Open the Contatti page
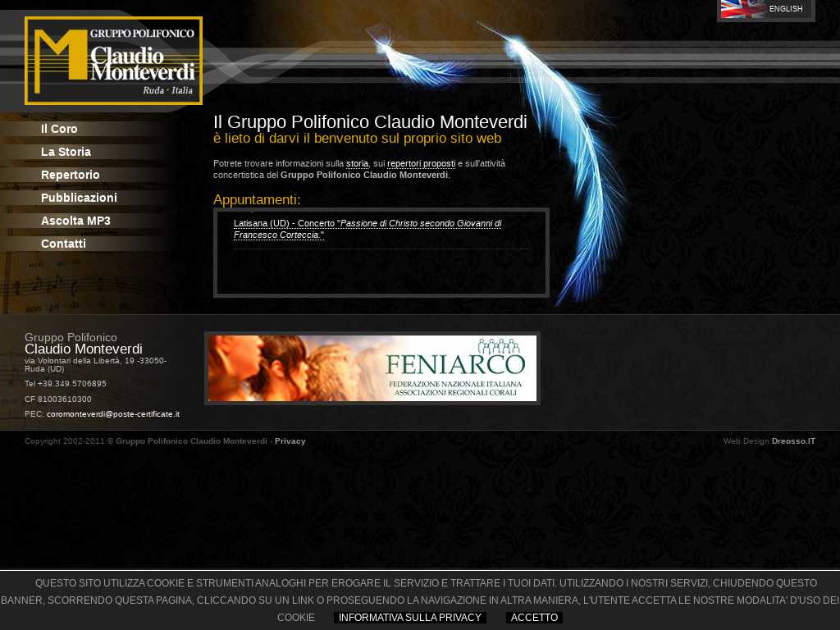840x630 pixels. 63,244
